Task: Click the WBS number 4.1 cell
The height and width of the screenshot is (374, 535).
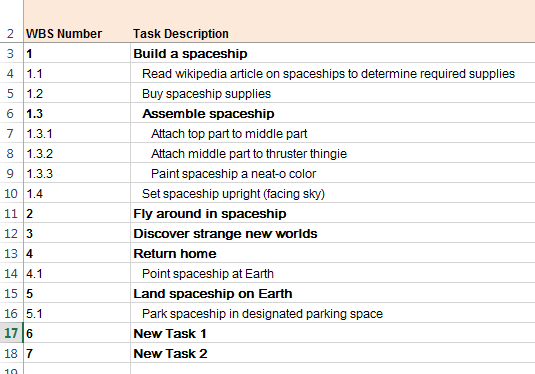Action: 77,273
